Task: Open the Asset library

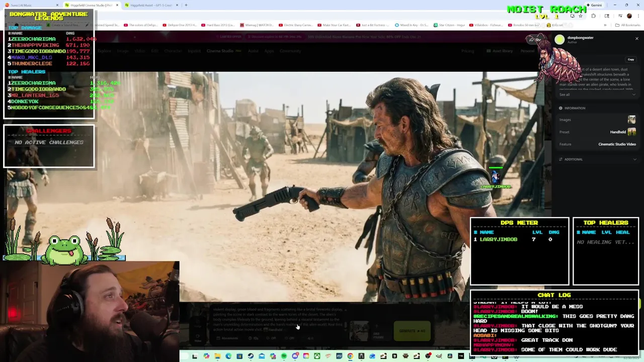Action: pos(500,51)
